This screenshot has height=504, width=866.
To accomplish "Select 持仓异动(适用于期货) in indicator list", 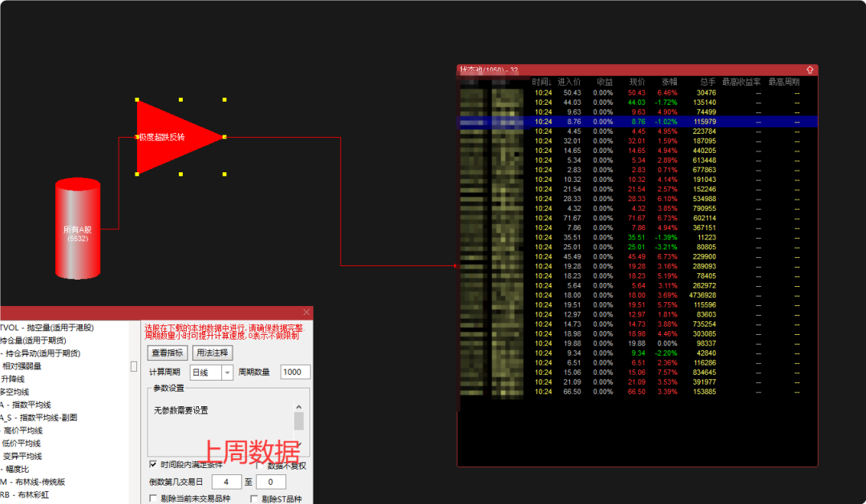I will [x=40, y=353].
